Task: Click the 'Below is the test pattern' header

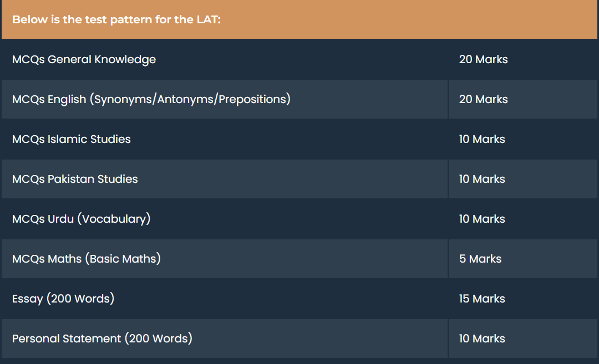Action: 116,19
